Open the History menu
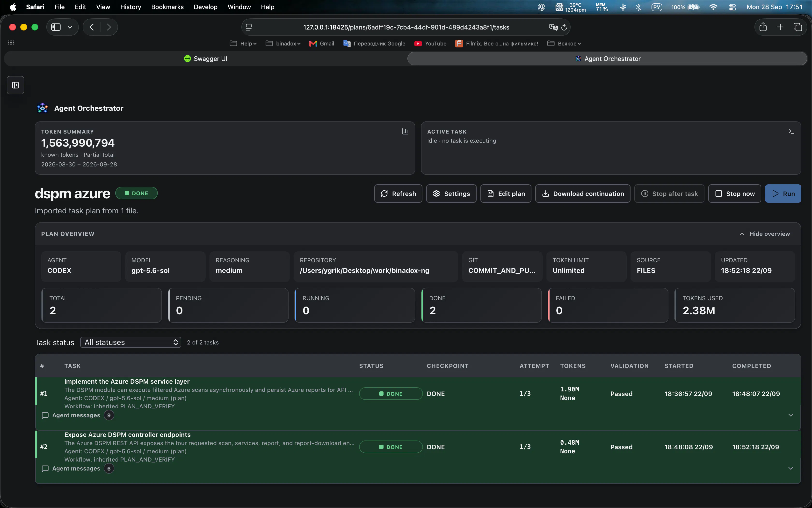 click(130, 7)
